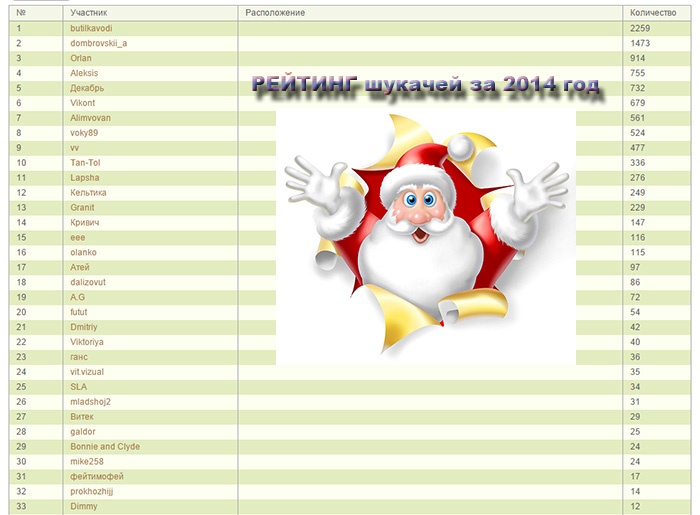This screenshot has width=700, height=515.
Task: Click the count value 524
Action: click(x=638, y=133)
